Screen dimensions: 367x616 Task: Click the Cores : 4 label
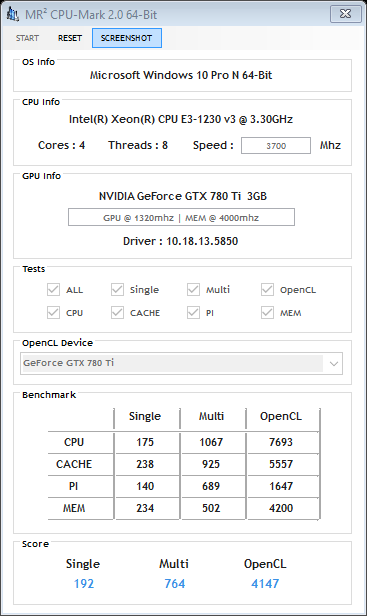[x=61, y=145]
